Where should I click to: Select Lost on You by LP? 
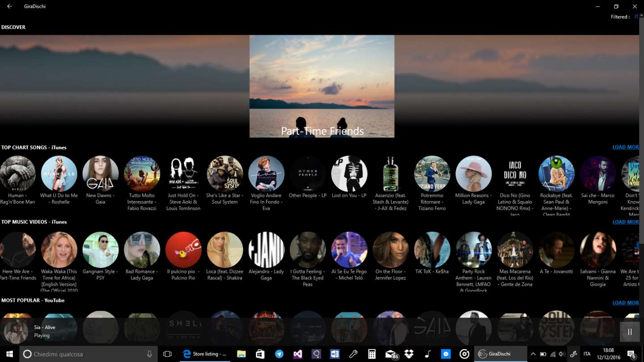click(349, 174)
